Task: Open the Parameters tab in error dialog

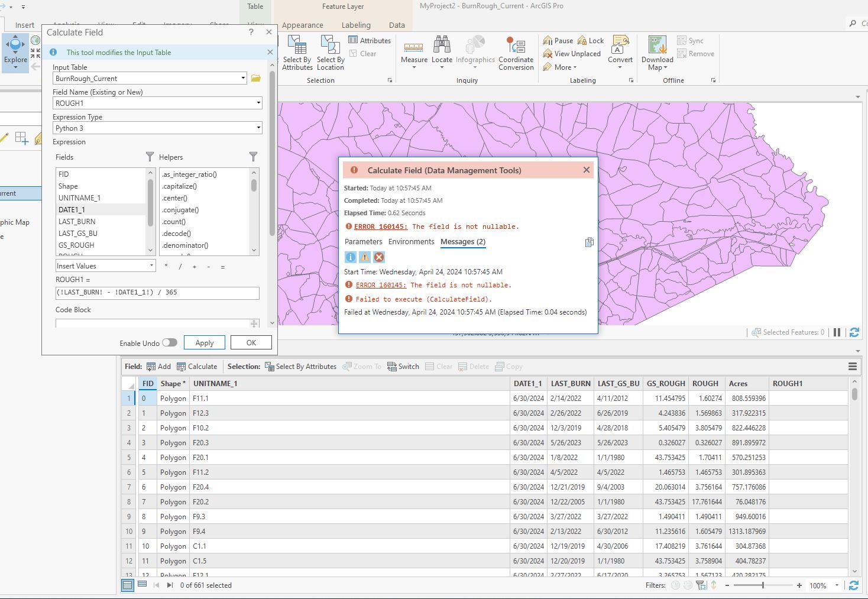Action: [363, 241]
